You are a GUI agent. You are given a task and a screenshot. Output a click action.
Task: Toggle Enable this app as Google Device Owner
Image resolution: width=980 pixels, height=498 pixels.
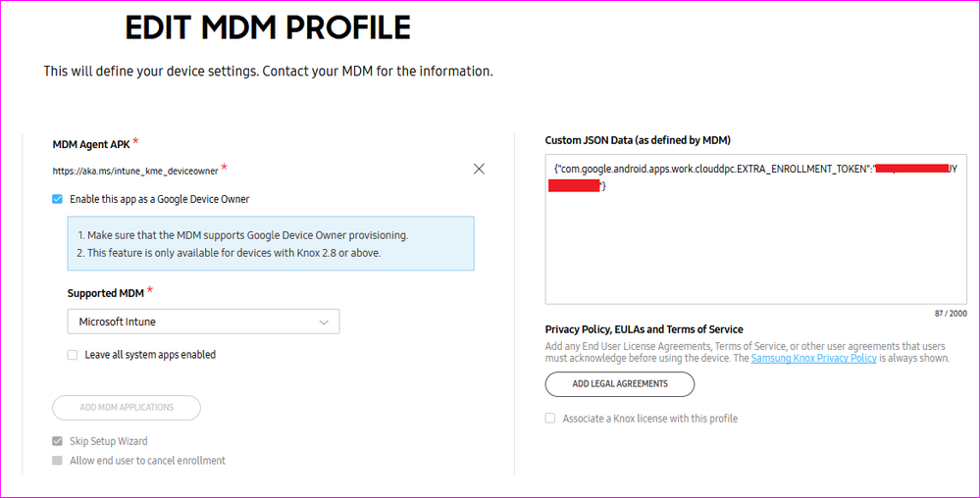tap(58, 199)
